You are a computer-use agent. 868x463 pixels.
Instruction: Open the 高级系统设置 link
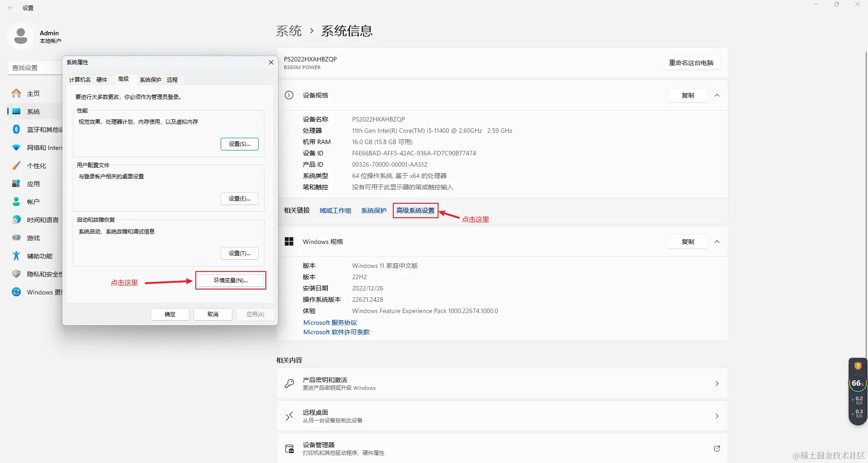(415, 210)
